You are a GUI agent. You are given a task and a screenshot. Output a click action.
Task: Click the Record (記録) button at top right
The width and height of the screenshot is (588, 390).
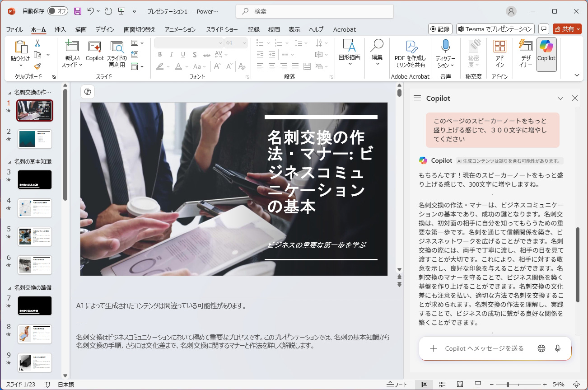click(x=440, y=29)
